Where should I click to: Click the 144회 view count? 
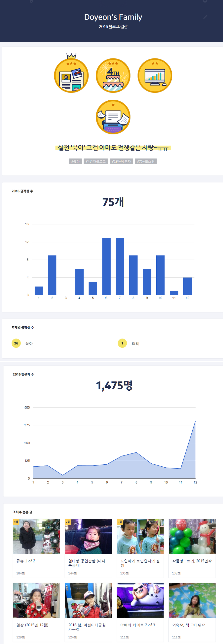72,573
